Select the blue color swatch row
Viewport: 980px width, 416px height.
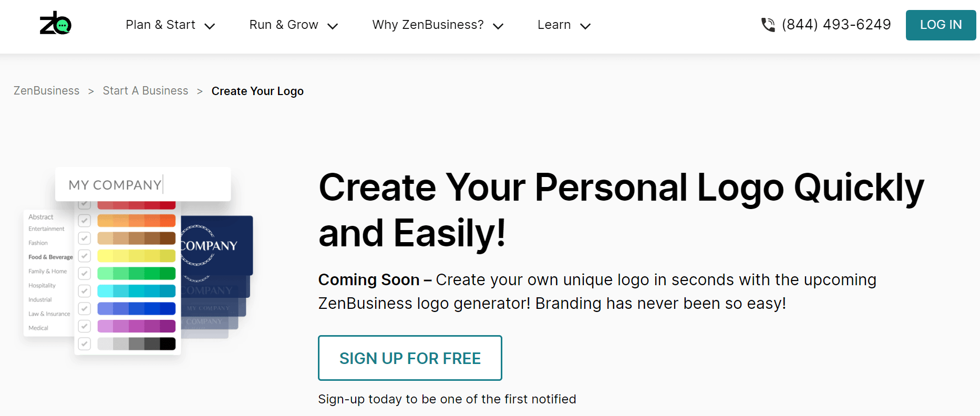[x=136, y=308]
